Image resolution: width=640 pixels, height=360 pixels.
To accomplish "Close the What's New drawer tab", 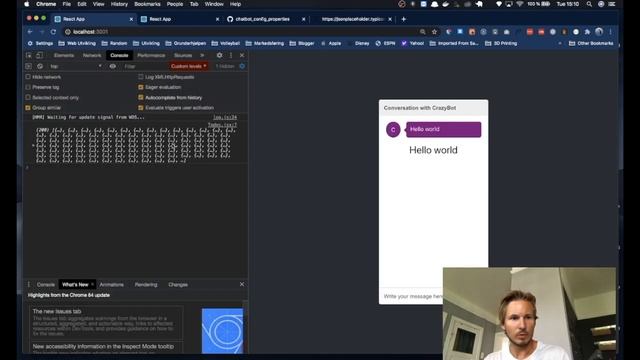I will [x=92, y=284].
